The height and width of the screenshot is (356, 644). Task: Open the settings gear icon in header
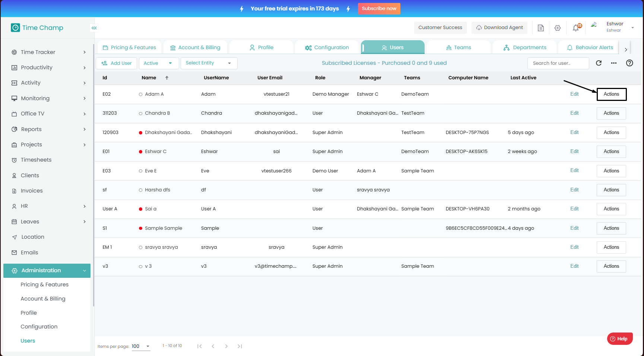[558, 28]
